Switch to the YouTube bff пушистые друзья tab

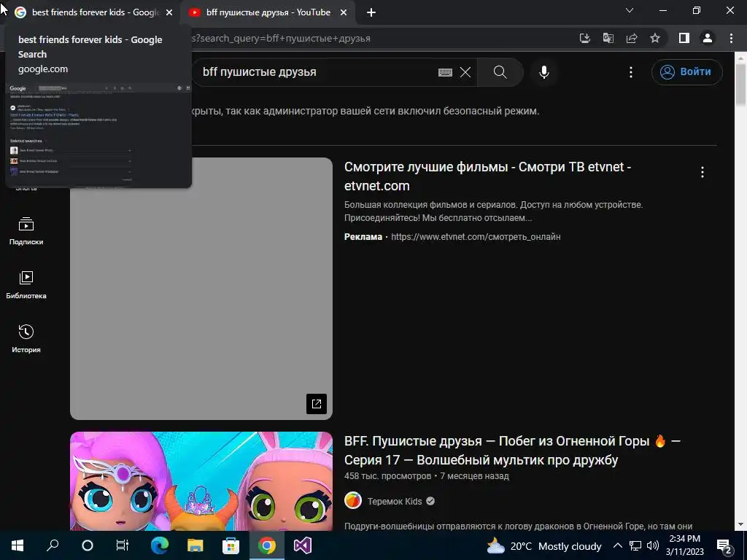(x=267, y=12)
